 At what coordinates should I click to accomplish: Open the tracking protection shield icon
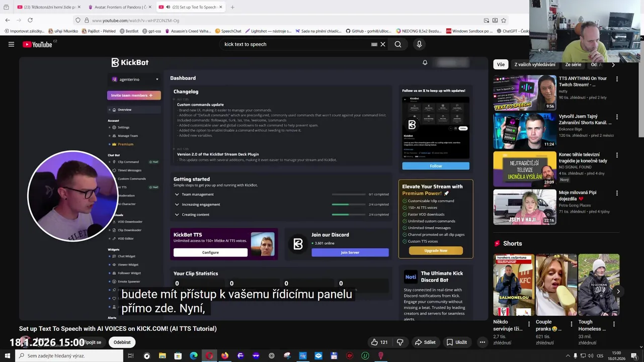point(77,20)
